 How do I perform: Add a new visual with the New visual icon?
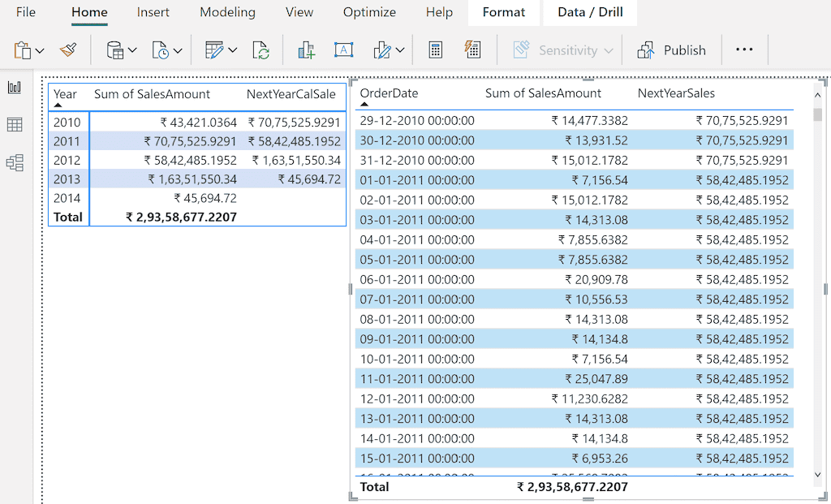point(306,50)
